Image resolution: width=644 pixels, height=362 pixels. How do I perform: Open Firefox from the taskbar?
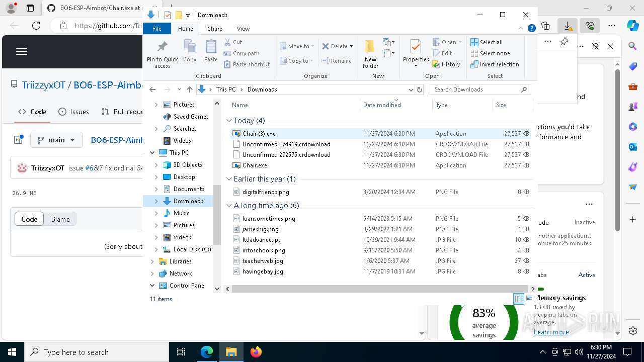[256, 352]
